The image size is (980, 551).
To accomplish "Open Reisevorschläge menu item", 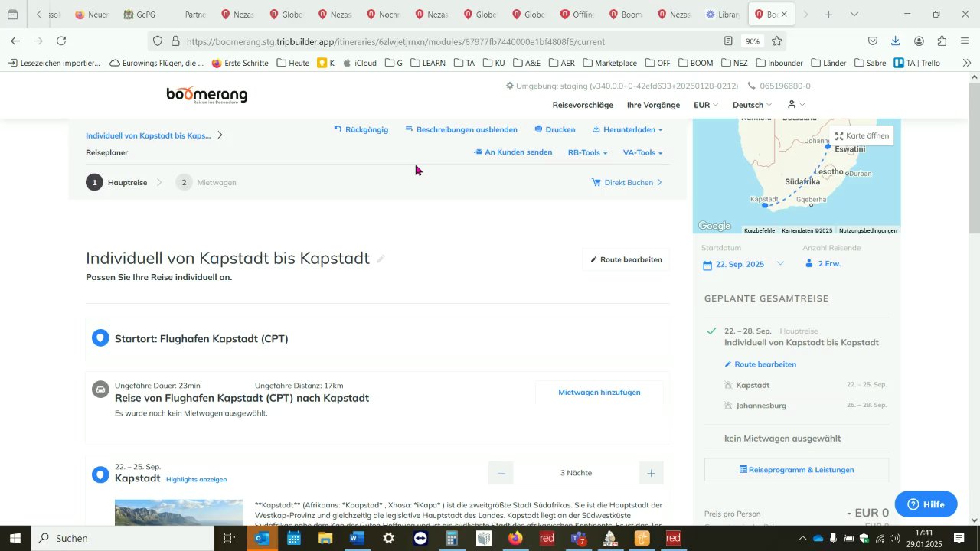I will (x=583, y=105).
